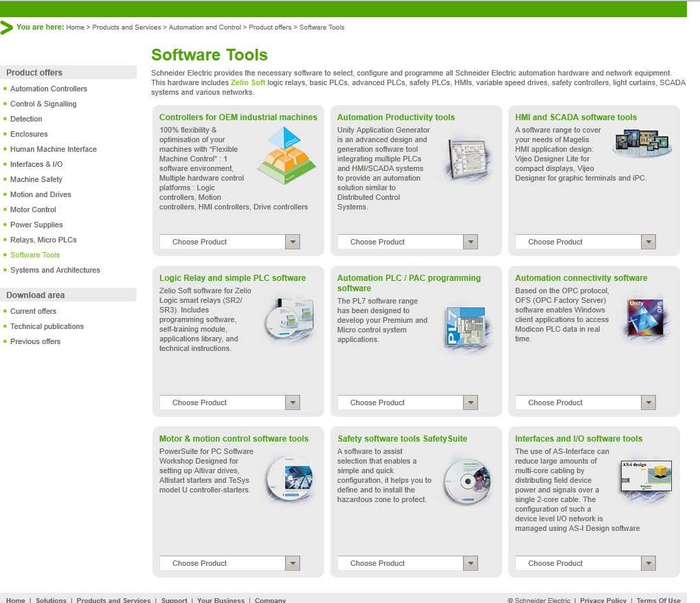This screenshot has width=700, height=603.
Task: Click Support in the footer
Action: coord(174,600)
